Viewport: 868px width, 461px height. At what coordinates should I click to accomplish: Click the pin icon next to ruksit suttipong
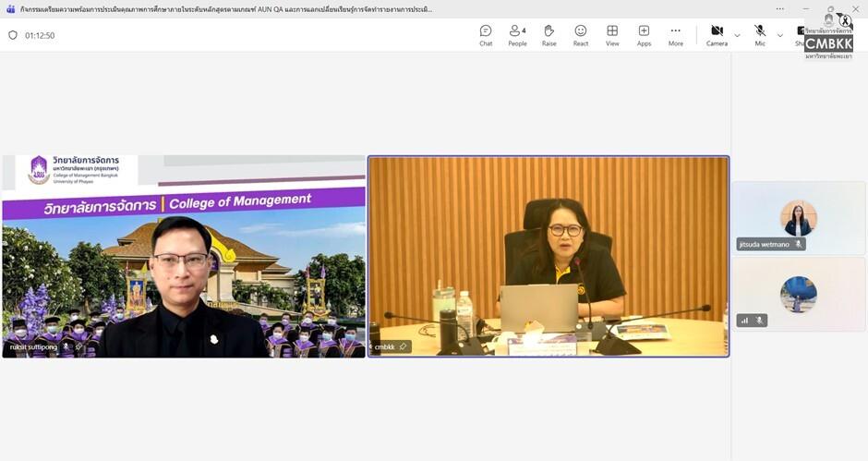(x=78, y=346)
